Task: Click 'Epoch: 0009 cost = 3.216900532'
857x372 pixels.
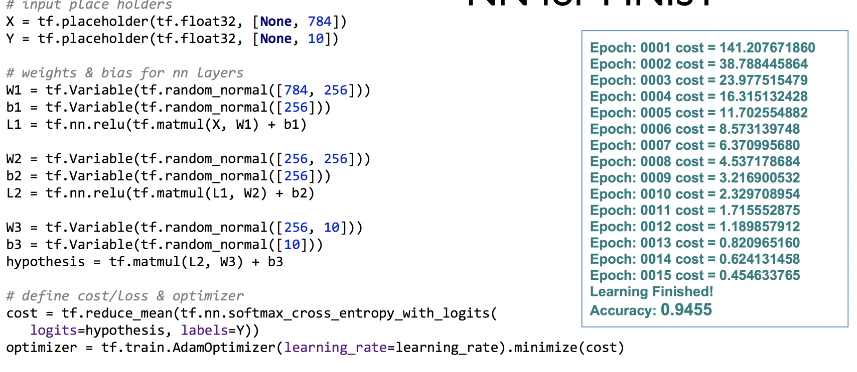Action: point(695,178)
